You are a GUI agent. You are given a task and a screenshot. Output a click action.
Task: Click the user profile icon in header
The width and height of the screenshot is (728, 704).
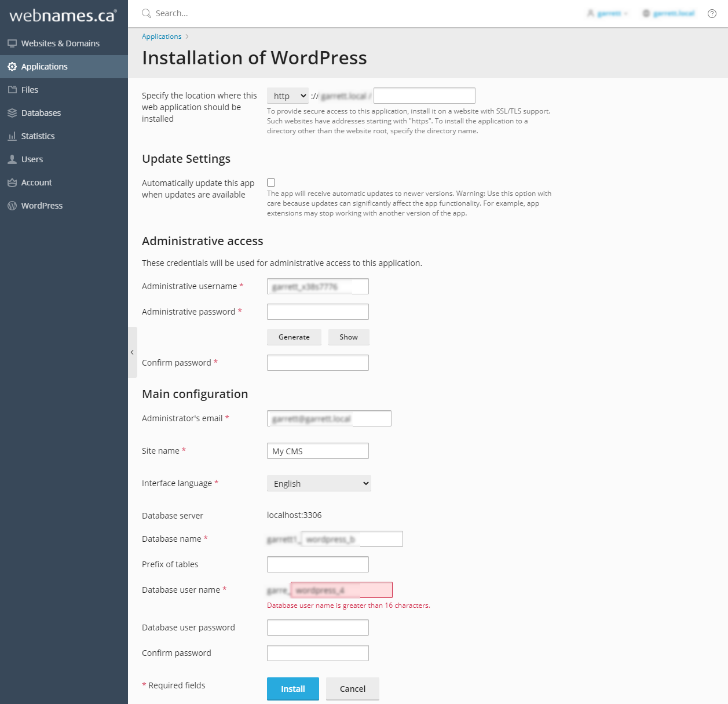pyautogui.click(x=590, y=13)
